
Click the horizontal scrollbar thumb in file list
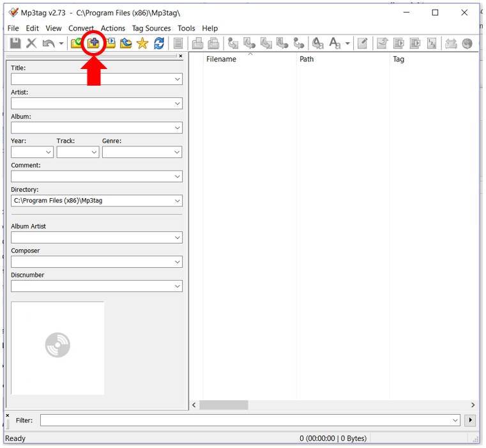click(x=224, y=405)
